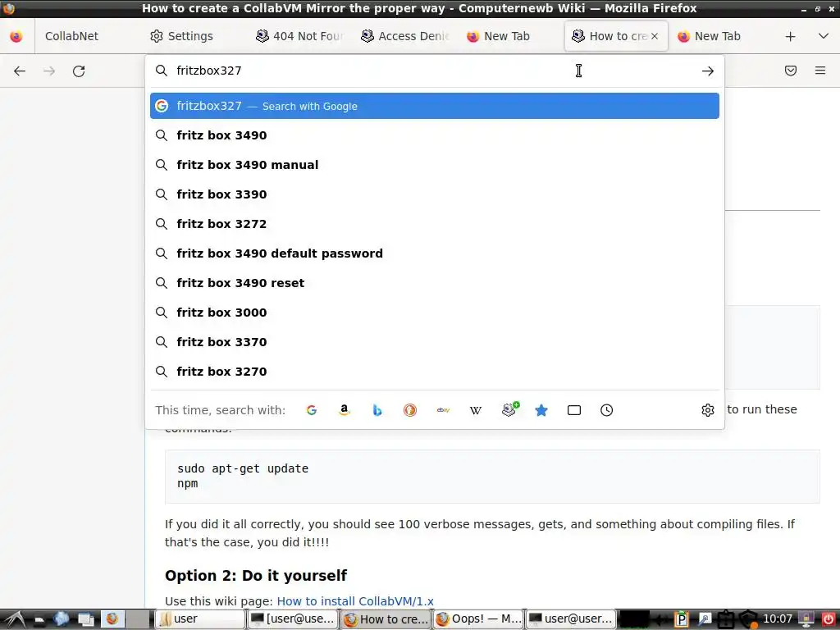The width and height of the screenshot is (840, 630).
Task: Click 'Option 2: Do it yourself' heading
Action: point(256,576)
